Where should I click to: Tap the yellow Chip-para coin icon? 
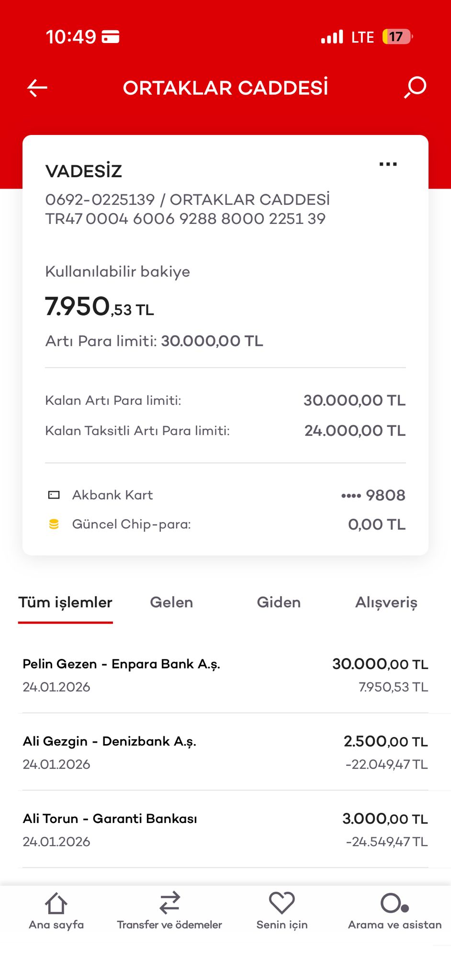click(54, 524)
